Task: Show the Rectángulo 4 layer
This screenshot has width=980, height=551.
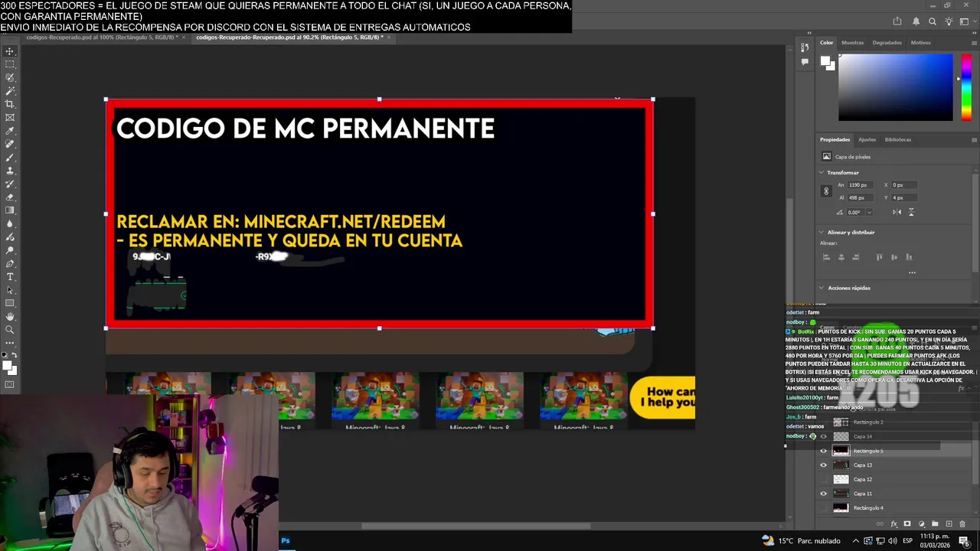Action: 824,508
